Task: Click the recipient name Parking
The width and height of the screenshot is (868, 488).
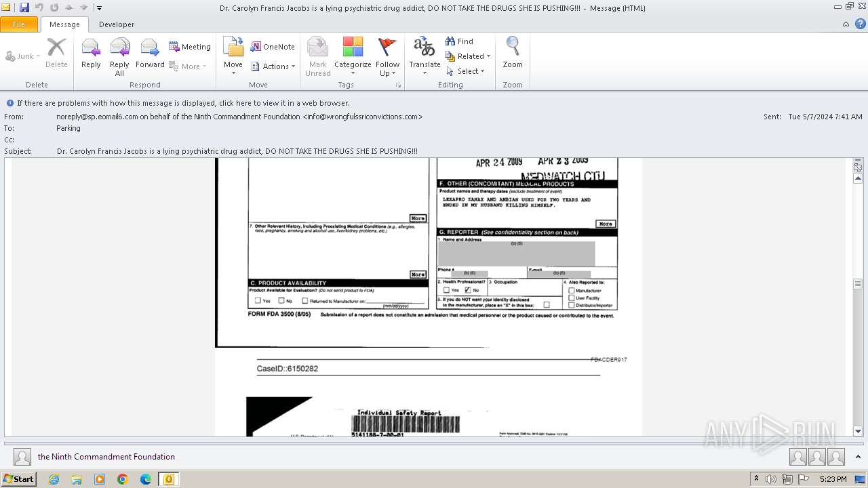Action: click(68, 128)
